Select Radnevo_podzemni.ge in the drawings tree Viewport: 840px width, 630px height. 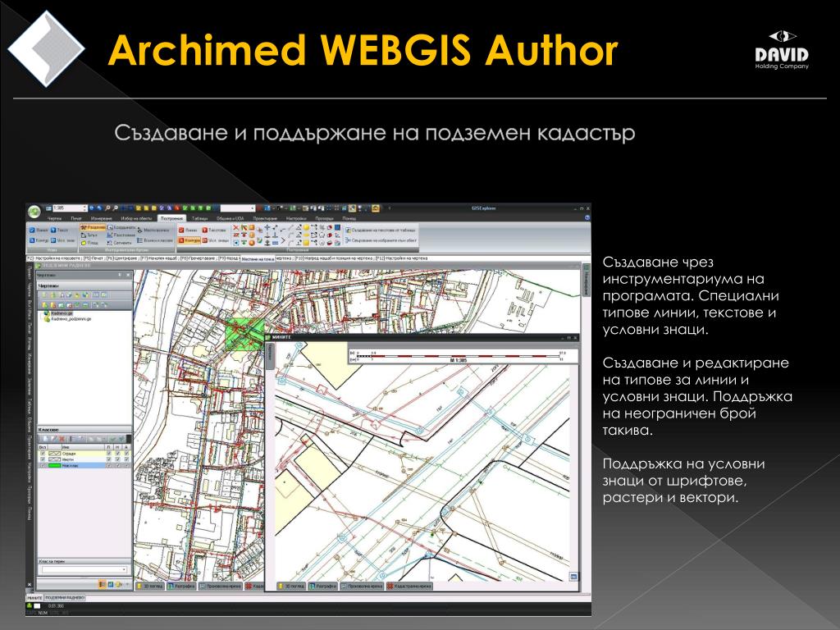click(71, 319)
